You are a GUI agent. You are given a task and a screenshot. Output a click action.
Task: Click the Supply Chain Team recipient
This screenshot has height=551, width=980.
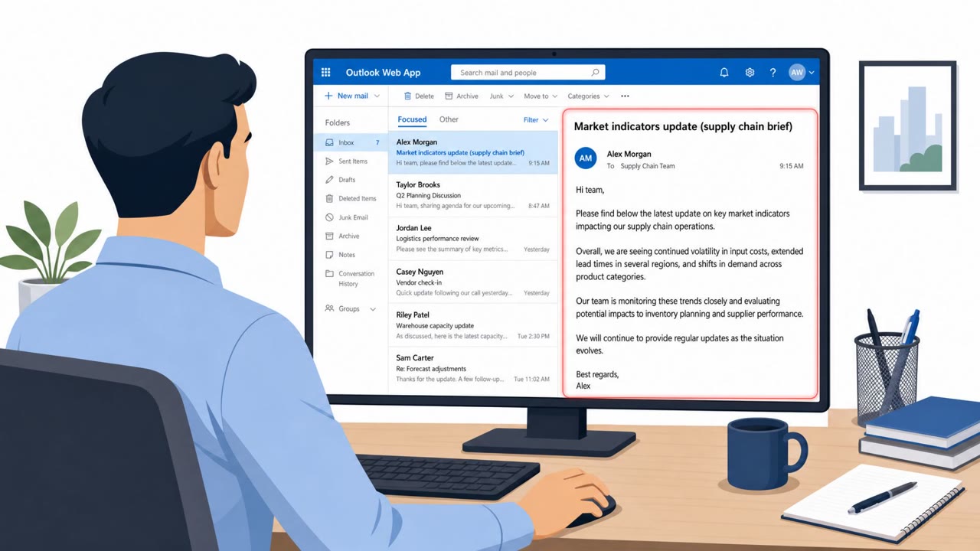pos(648,166)
